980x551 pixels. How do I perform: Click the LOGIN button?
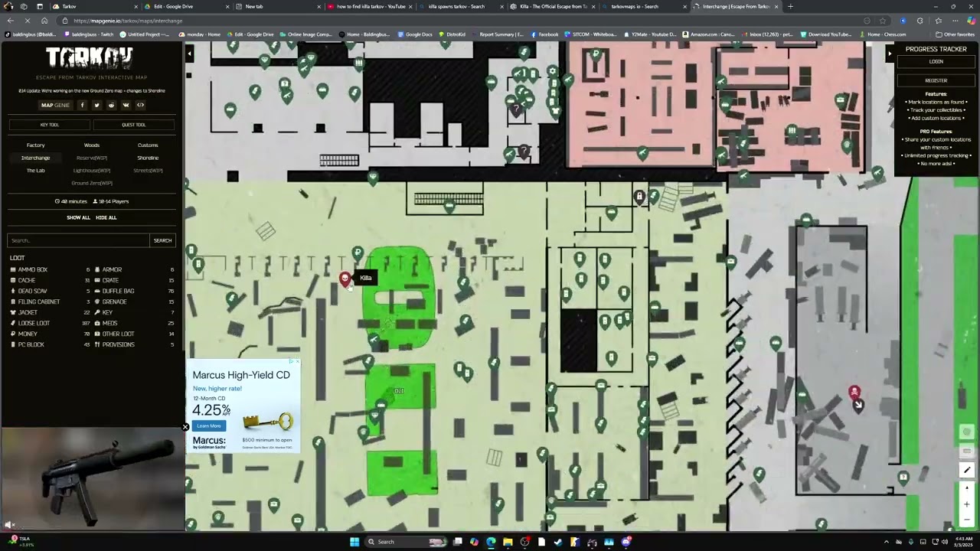tap(936, 61)
